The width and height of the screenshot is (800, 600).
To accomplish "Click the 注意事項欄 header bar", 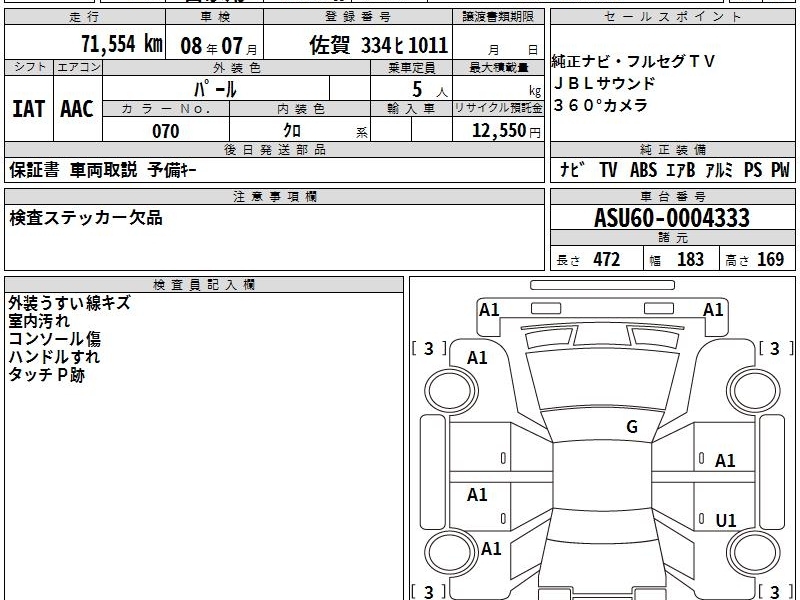I will point(274,196).
